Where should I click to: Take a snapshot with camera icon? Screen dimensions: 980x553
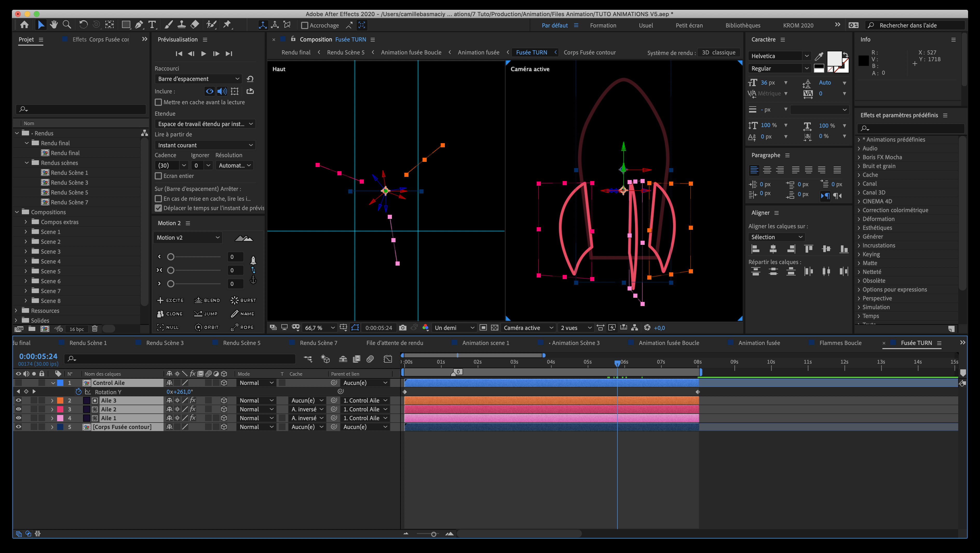[403, 327]
